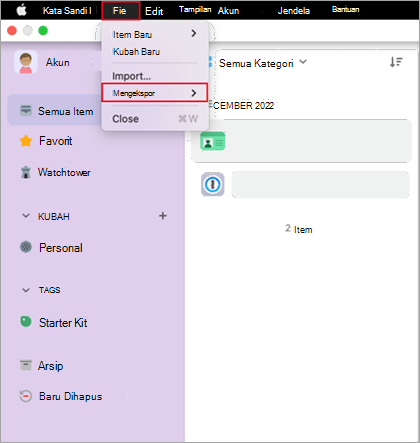Add a new vault with plus icon
Image resolution: width=420 pixels, height=443 pixels.
click(x=163, y=216)
